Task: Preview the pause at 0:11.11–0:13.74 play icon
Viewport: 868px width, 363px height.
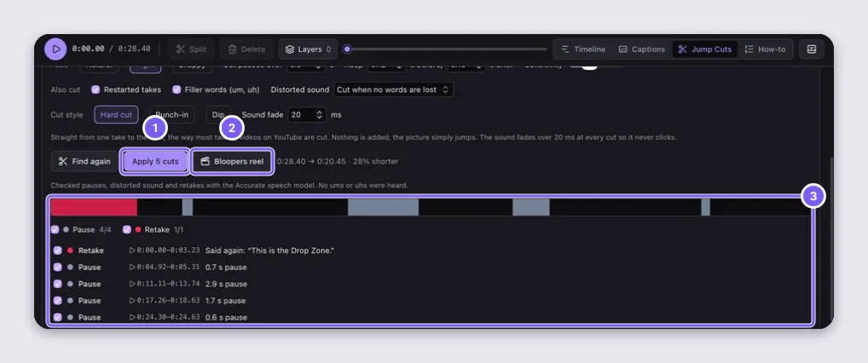Action: [x=132, y=283]
